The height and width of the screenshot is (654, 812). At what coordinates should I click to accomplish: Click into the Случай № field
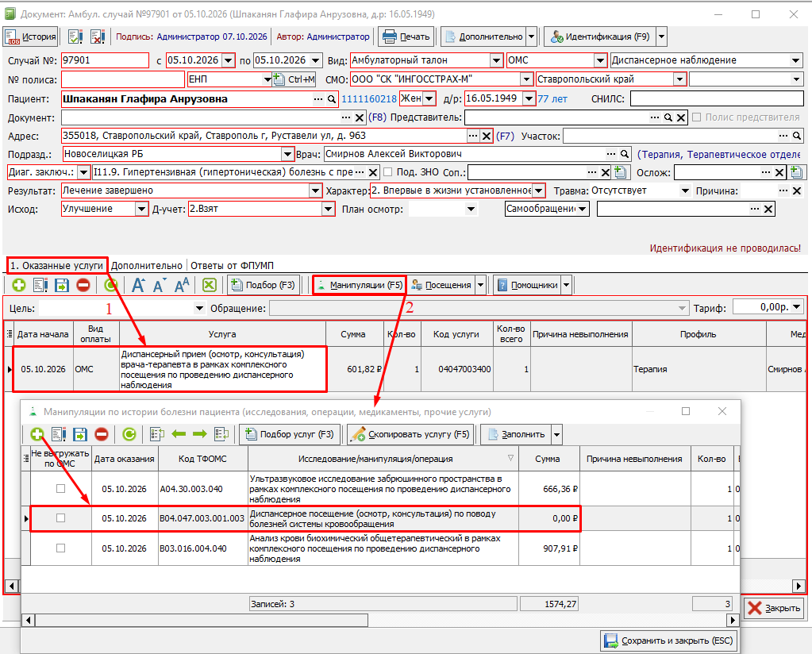coord(105,60)
